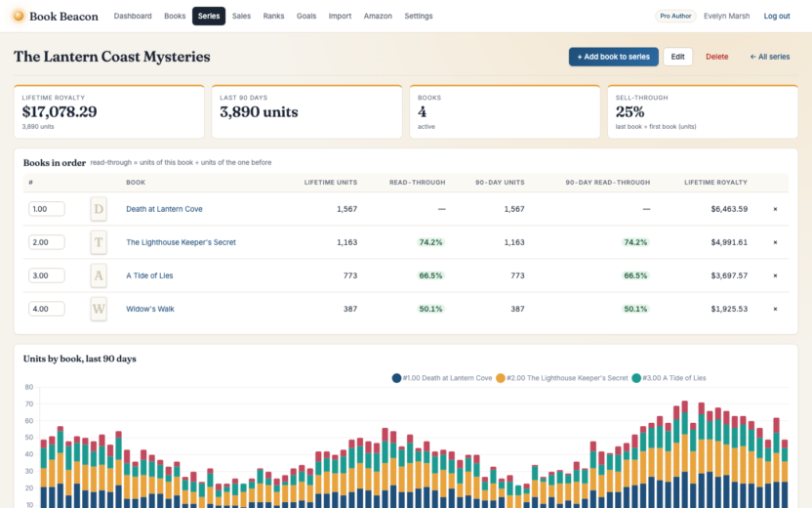Open The Lighthouse Keeper's Secret book link
The height and width of the screenshot is (508, 812).
coord(181,242)
